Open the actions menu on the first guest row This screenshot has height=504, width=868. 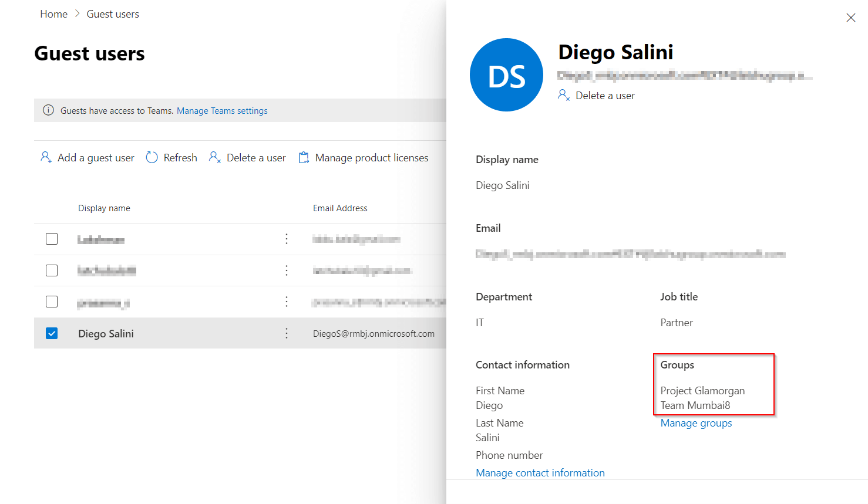pyautogui.click(x=286, y=238)
